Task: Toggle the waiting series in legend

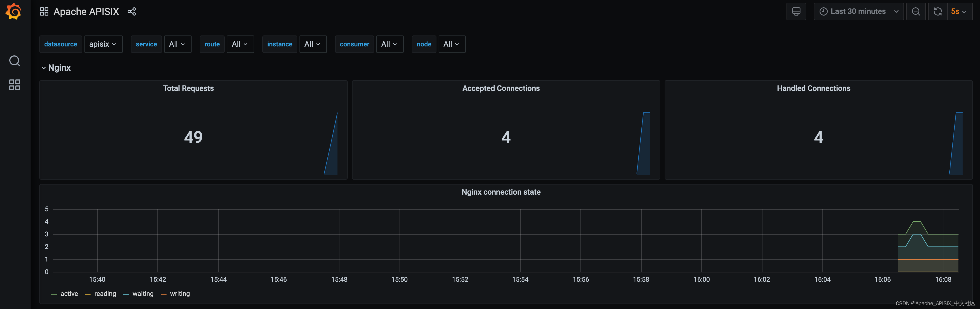Action: coord(143,294)
